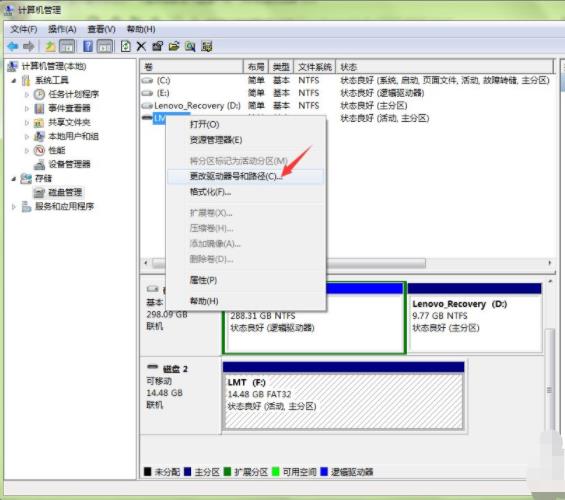Click right arrow of volume list horizontal scrollbar

pyautogui.click(x=550, y=263)
